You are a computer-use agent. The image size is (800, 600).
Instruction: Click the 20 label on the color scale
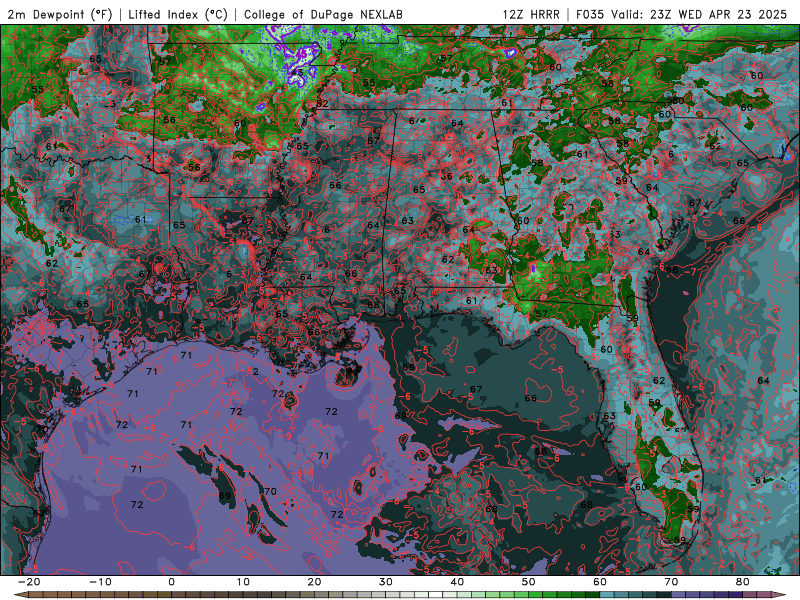coord(314,582)
